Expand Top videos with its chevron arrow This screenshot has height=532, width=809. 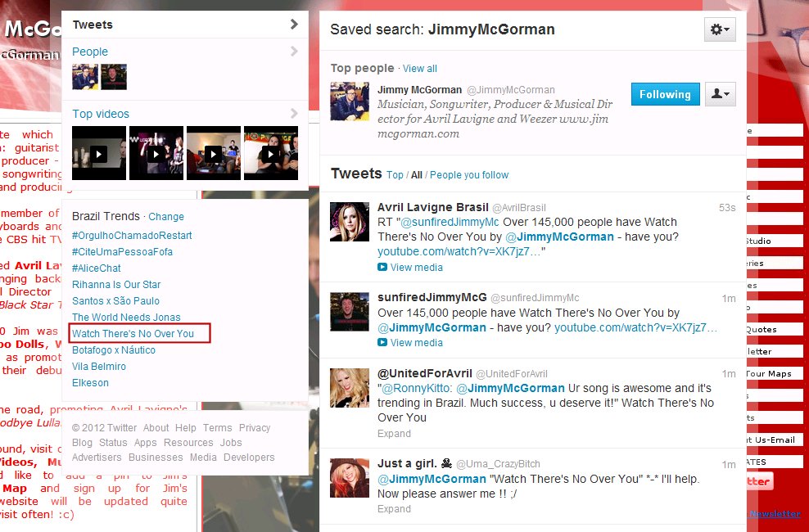click(294, 114)
